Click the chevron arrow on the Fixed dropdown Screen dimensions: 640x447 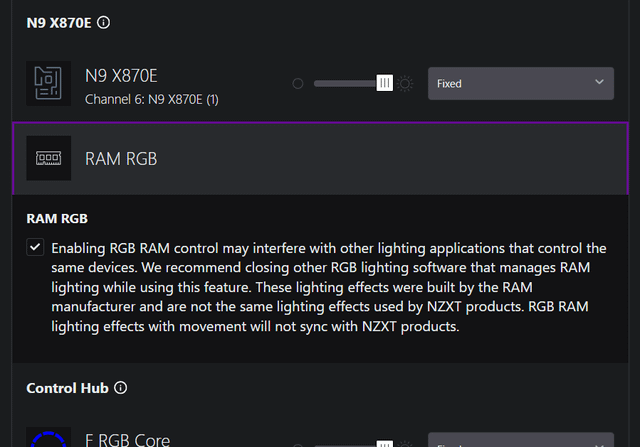click(599, 83)
